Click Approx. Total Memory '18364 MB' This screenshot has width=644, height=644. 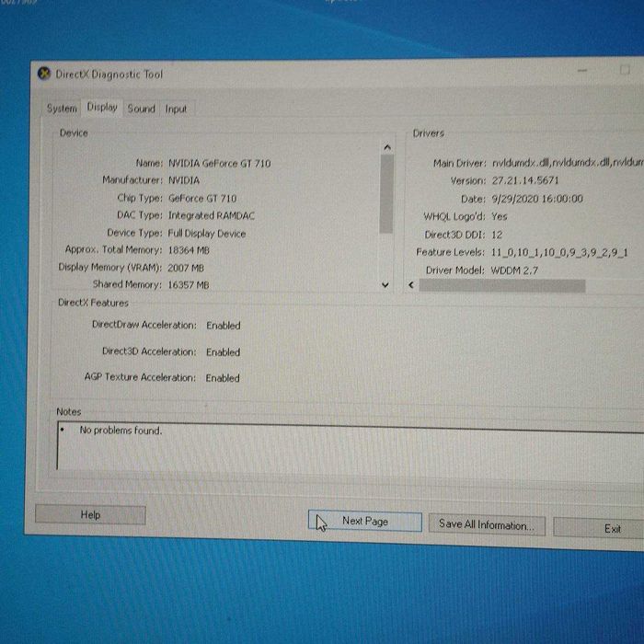[189, 250]
